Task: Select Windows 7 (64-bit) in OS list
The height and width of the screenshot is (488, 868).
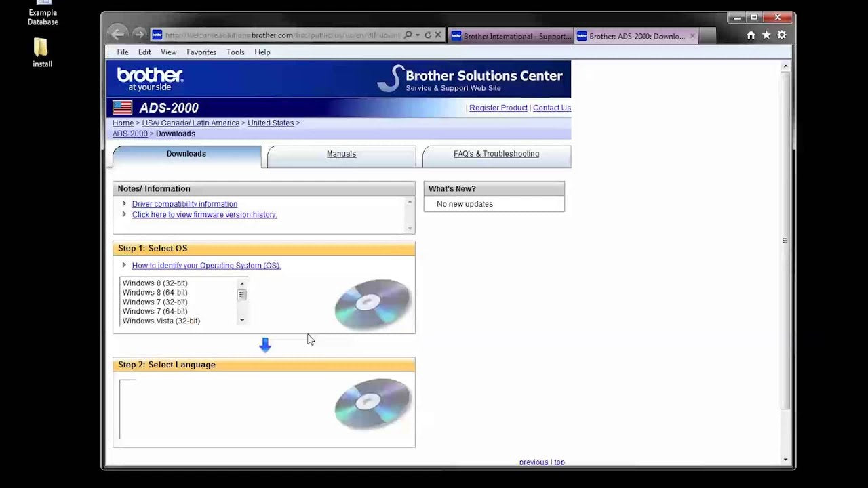Action: point(155,312)
